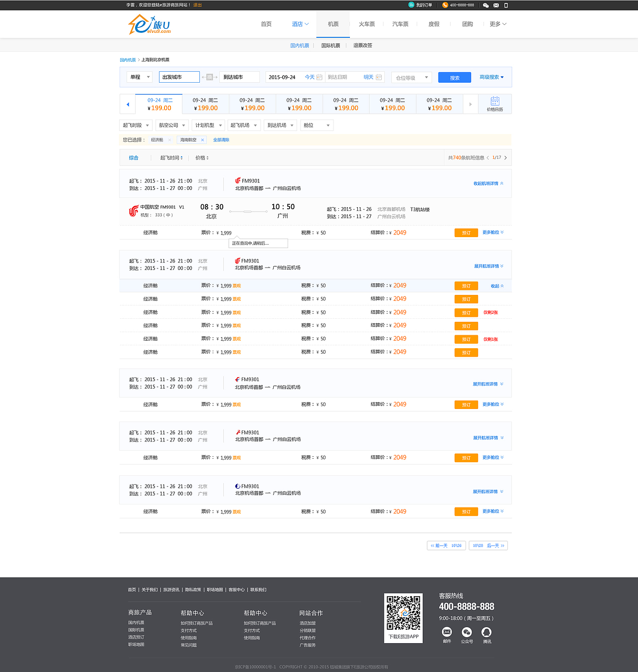Image resolution: width=638 pixels, height=672 pixels.
Task: Click 预订 in the row showing 仅剩2张
Action: pyautogui.click(x=466, y=313)
